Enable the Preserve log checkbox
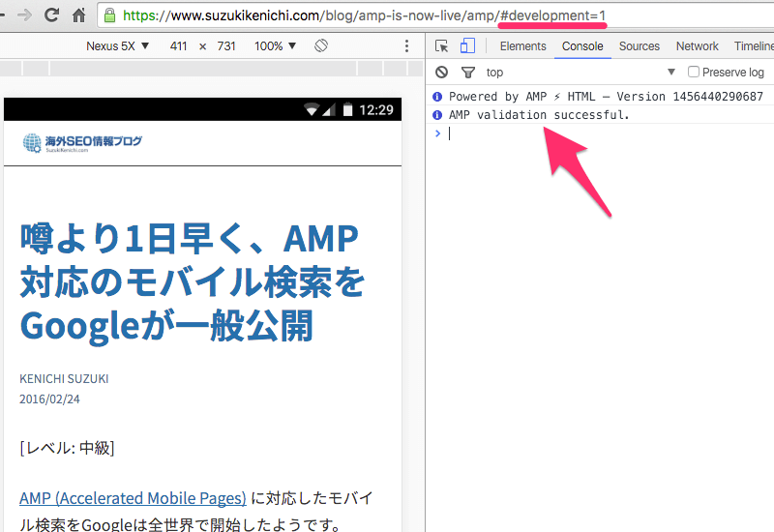Image resolution: width=774 pixels, height=532 pixels. 694,72
